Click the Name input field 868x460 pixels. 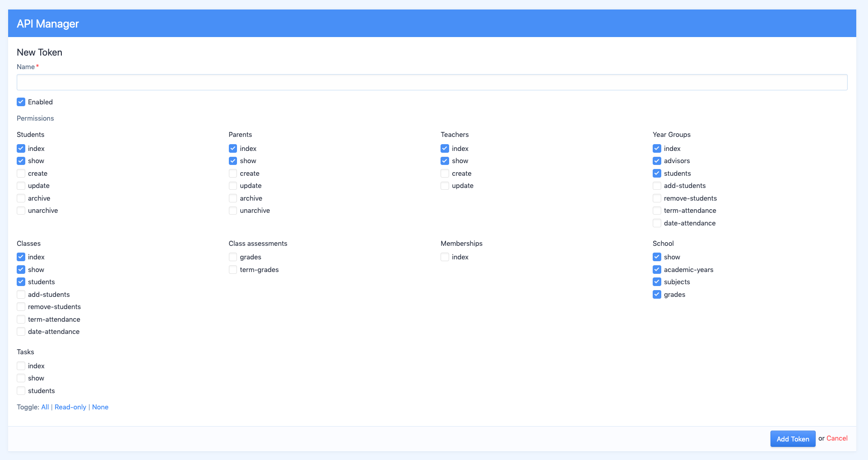click(432, 82)
